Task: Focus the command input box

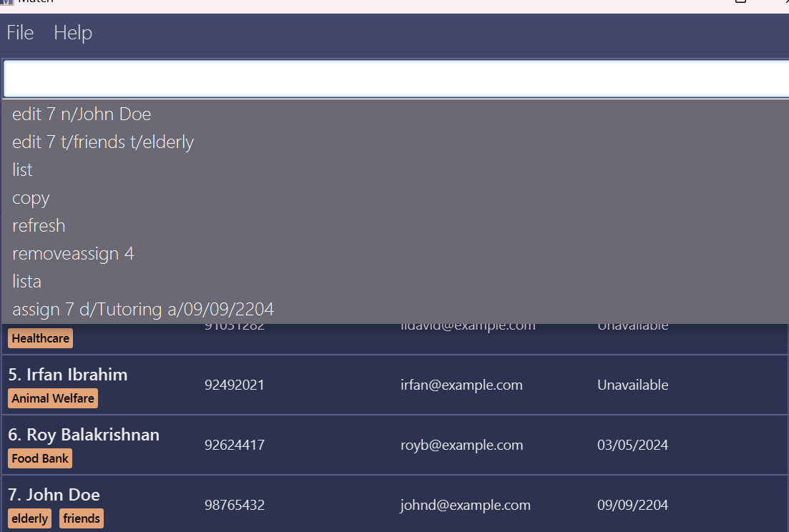Action: 396,79
